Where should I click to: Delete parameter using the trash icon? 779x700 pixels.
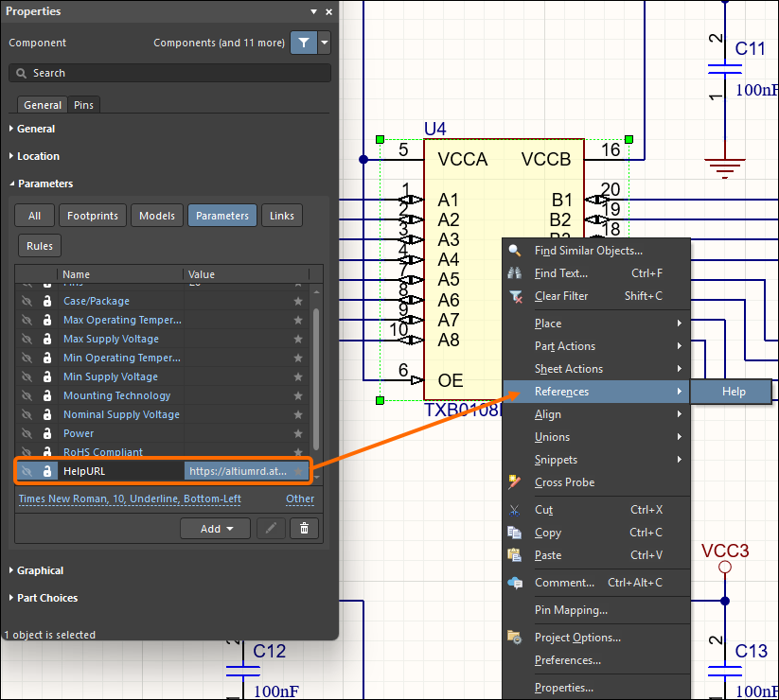[x=304, y=529]
